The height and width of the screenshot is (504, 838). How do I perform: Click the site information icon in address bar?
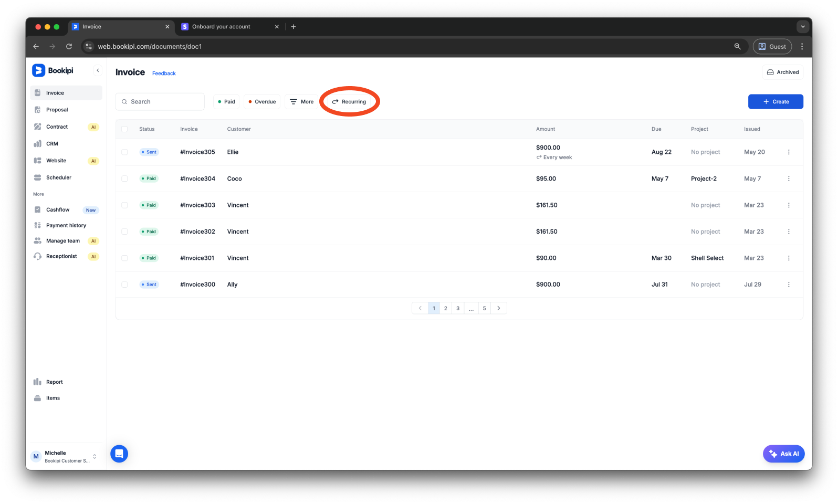click(89, 47)
